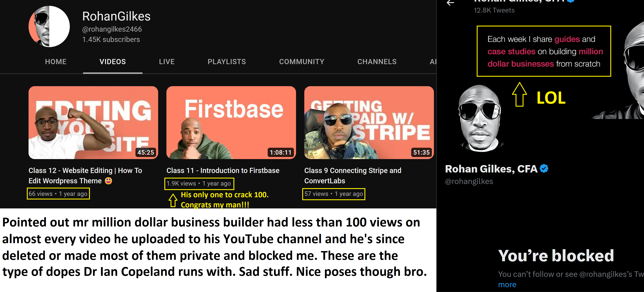Screen dimensions: 644x292
Task: Switch to the HOME tab
Action: [56, 62]
